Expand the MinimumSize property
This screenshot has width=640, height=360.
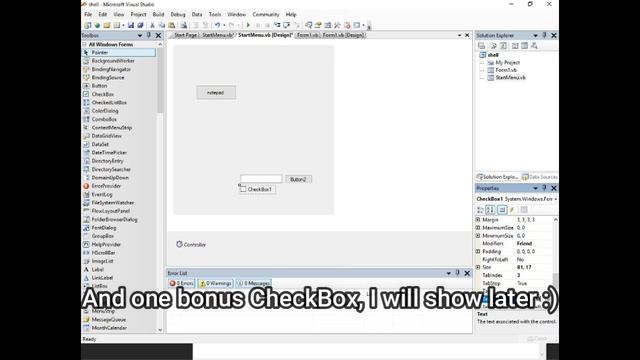[478, 236]
